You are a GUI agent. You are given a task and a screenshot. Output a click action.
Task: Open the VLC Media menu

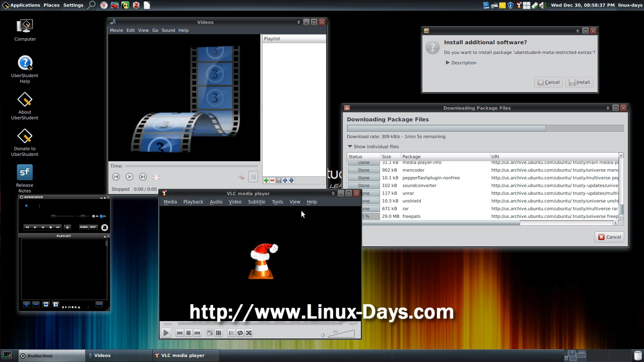pyautogui.click(x=170, y=202)
